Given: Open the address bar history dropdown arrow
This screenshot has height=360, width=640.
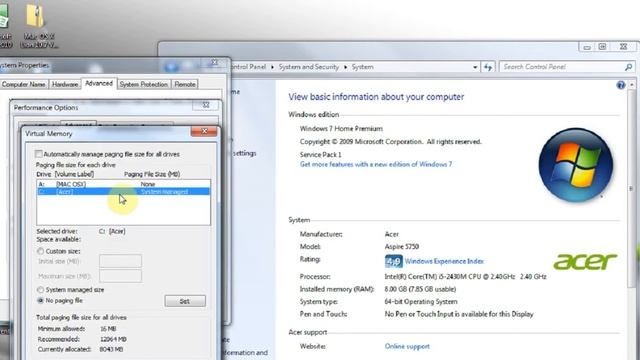Looking at the screenshot, I should 475,67.
